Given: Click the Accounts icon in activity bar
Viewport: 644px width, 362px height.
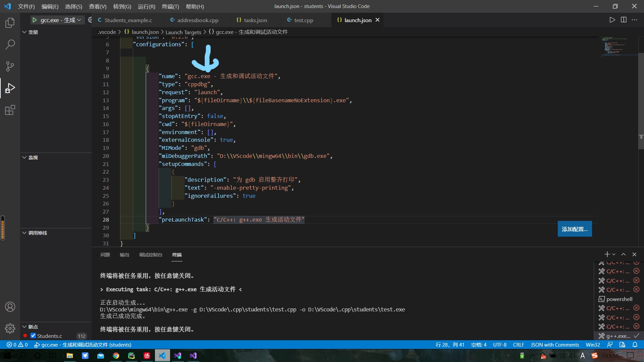Looking at the screenshot, I should pyautogui.click(x=10, y=307).
